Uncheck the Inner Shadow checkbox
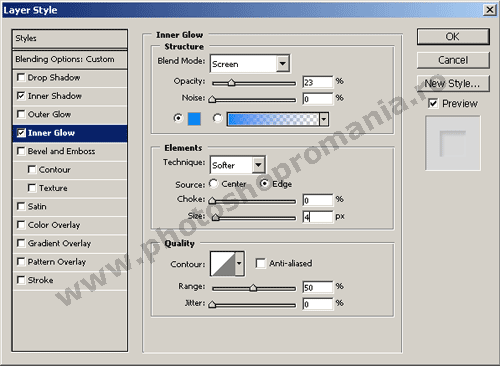The height and width of the screenshot is (366, 500). pyautogui.click(x=21, y=96)
